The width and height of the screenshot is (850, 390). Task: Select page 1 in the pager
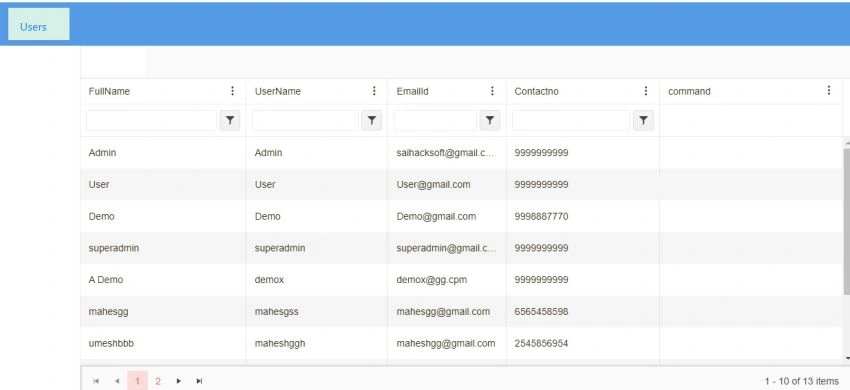coord(137,381)
